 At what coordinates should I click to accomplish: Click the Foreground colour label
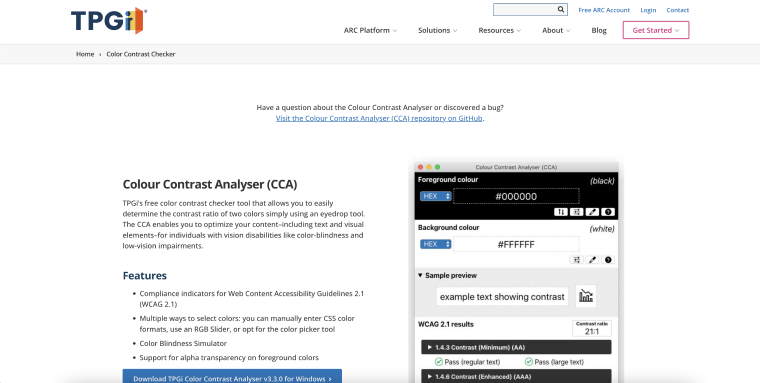pyautogui.click(x=448, y=179)
